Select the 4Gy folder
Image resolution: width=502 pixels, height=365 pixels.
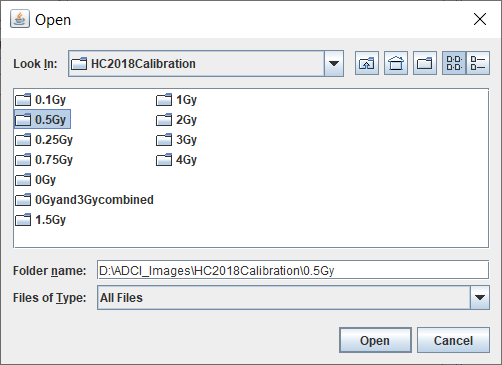click(177, 160)
